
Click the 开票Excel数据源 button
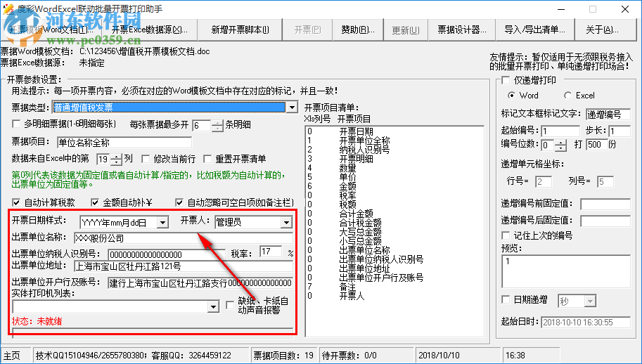pyautogui.click(x=150, y=30)
